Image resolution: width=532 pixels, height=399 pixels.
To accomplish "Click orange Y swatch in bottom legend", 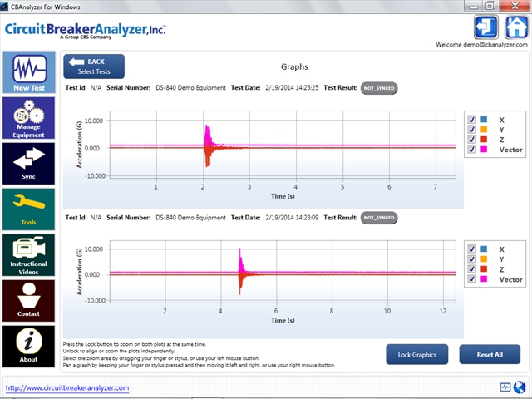I will coord(484,259).
